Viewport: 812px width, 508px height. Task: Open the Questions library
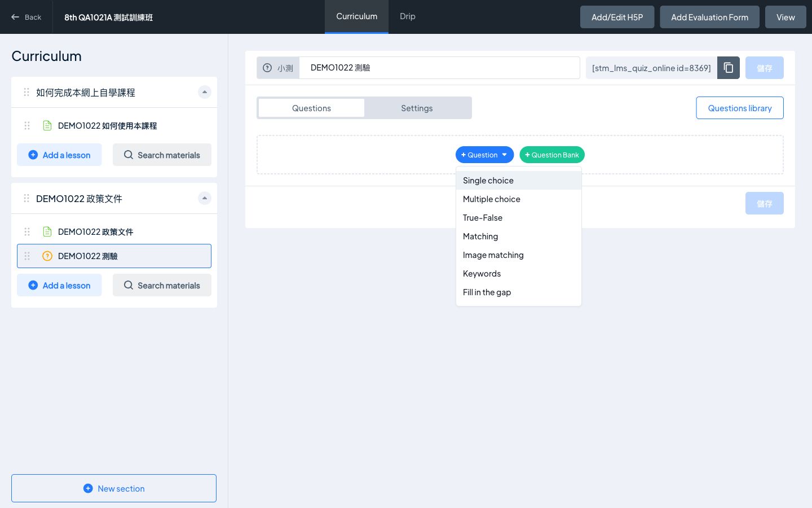[x=740, y=108]
